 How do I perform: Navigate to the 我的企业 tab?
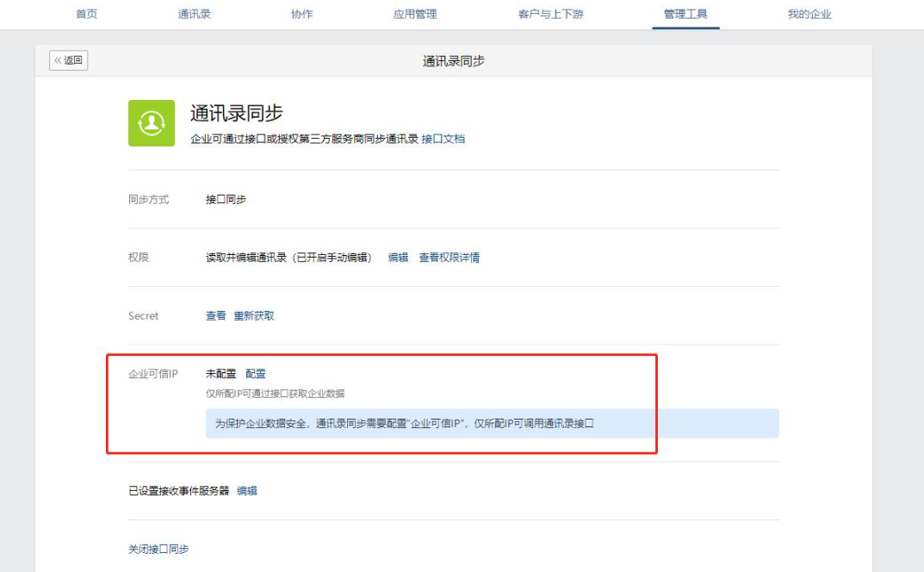pos(809,15)
